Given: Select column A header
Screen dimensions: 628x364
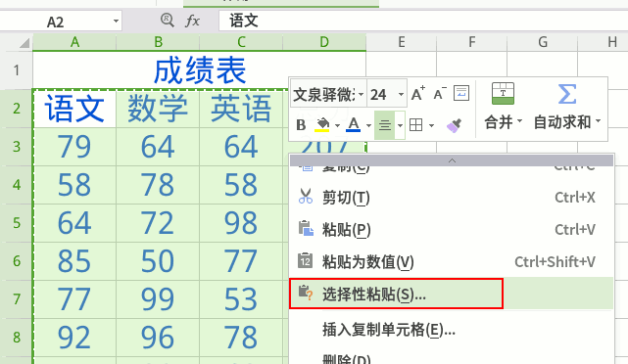Looking at the screenshot, I should click(74, 42).
